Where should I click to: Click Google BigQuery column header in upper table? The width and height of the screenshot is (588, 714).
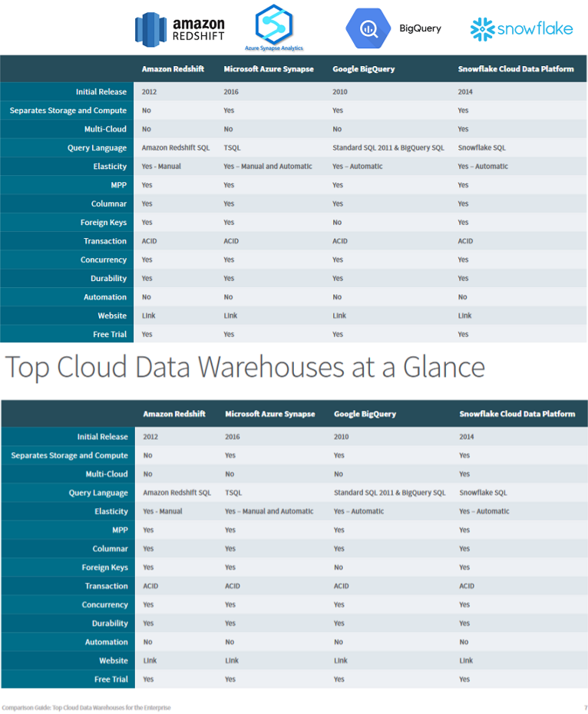coord(363,69)
